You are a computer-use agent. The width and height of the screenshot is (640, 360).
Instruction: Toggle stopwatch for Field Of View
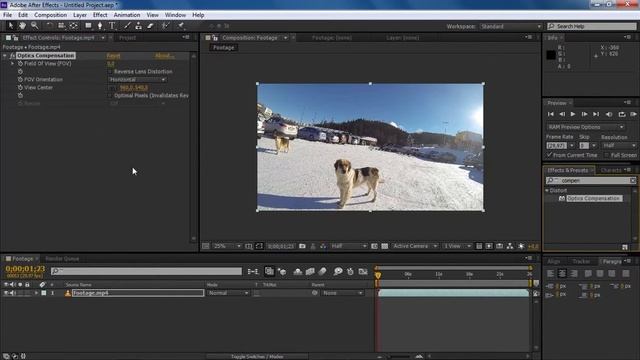[x=20, y=64]
